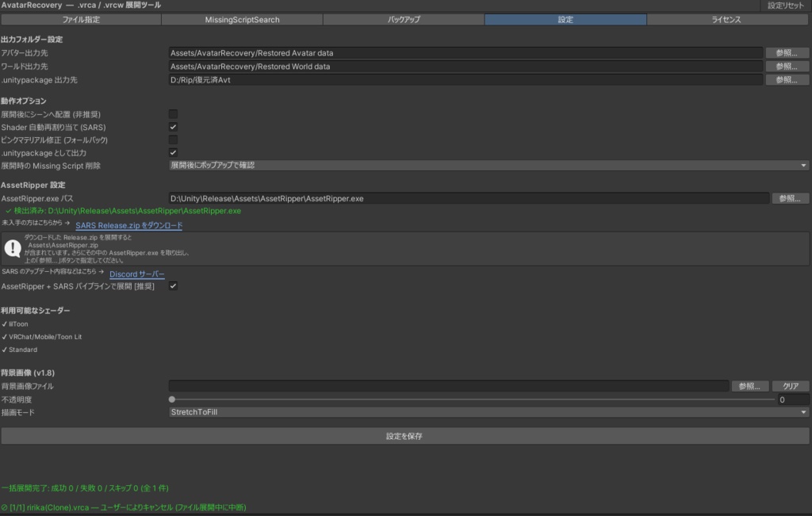Click the 不透明度 slider handle
The image size is (812, 516).
[x=172, y=399]
